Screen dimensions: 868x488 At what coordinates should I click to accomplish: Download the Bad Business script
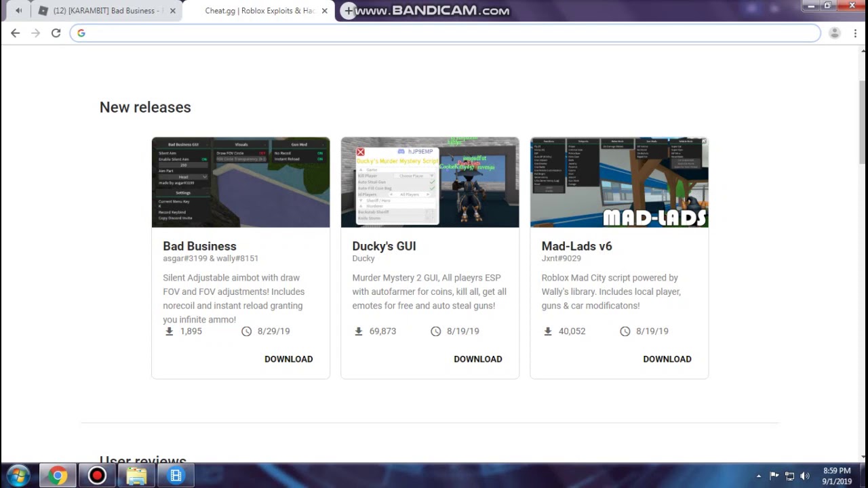click(x=289, y=359)
